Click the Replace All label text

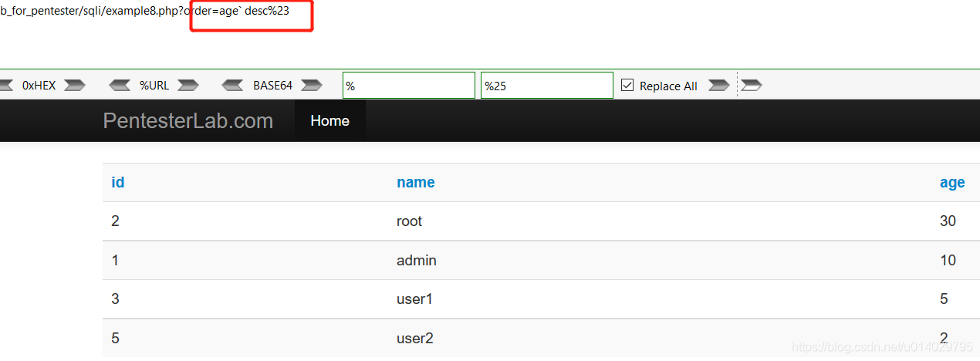pos(668,86)
